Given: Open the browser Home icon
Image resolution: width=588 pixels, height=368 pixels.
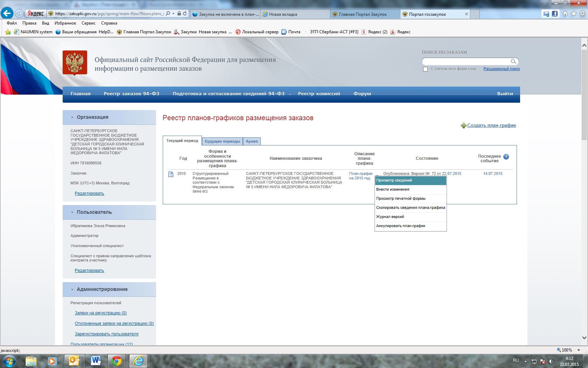Looking at the screenshot, I should pyautogui.click(x=565, y=14).
